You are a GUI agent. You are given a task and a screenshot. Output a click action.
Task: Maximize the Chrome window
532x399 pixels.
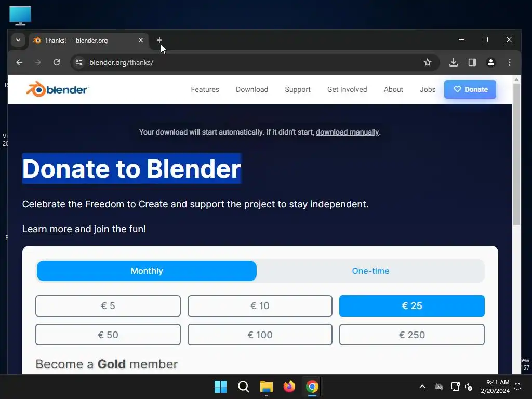tap(485, 39)
